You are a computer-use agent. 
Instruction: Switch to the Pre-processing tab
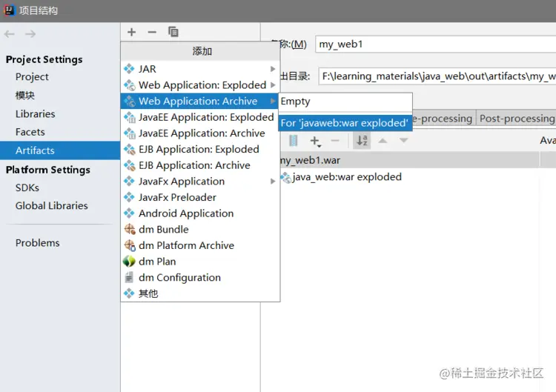pyautogui.click(x=443, y=119)
